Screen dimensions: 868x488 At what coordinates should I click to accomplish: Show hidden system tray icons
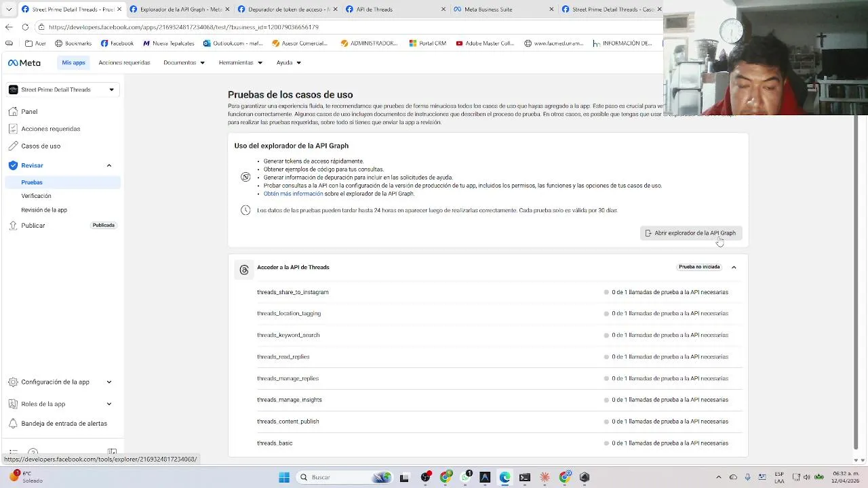point(719,477)
